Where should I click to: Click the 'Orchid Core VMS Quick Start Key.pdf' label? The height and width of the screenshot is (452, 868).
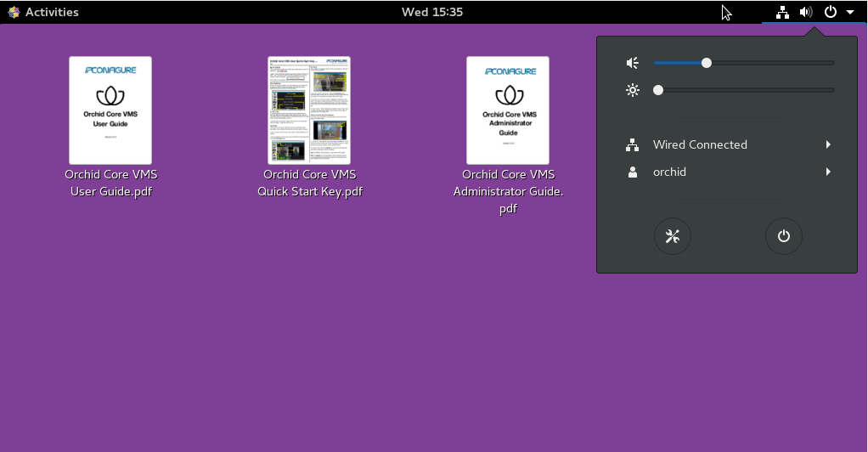pos(310,183)
